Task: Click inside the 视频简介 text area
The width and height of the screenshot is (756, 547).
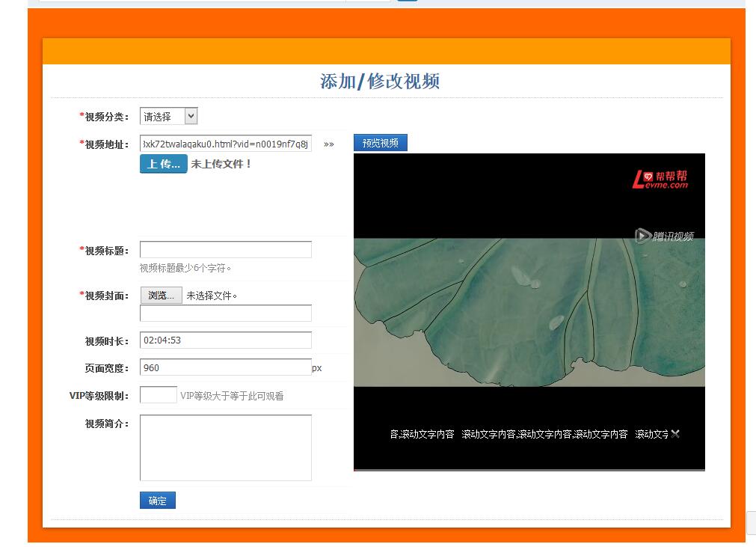Action: tap(225, 447)
